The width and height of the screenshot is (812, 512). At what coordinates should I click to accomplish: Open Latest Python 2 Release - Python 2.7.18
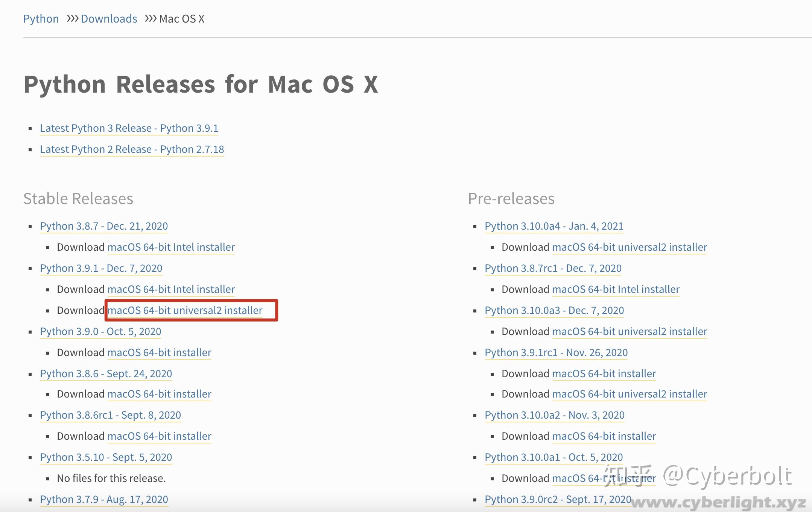pyautogui.click(x=132, y=149)
